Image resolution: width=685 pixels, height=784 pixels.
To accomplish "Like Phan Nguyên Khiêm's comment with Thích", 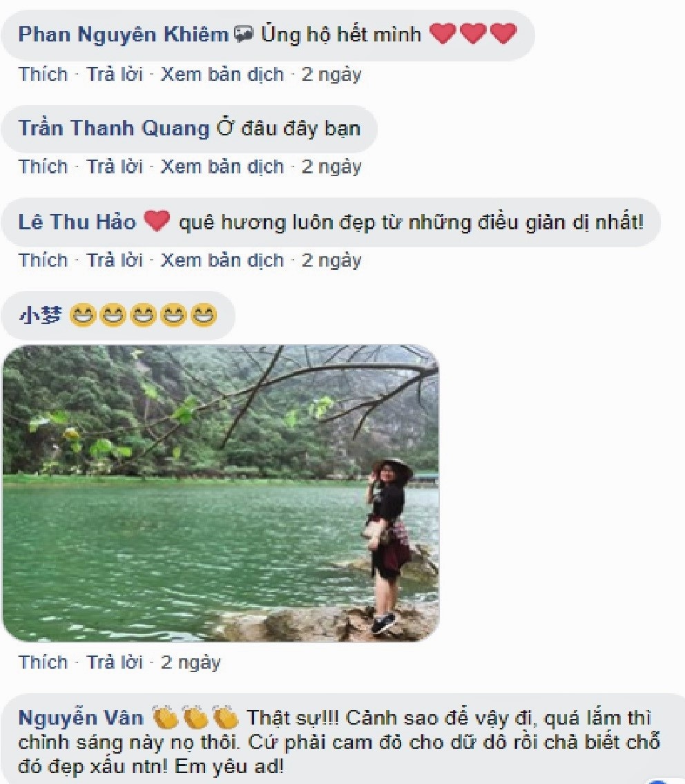I will click(x=43, y=74).
